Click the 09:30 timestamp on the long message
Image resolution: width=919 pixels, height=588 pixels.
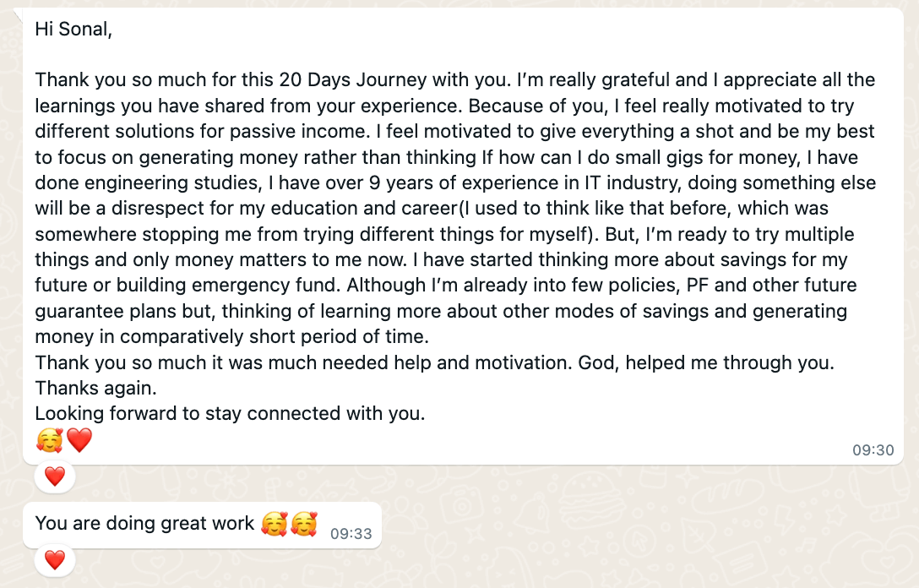pos(873,450)
